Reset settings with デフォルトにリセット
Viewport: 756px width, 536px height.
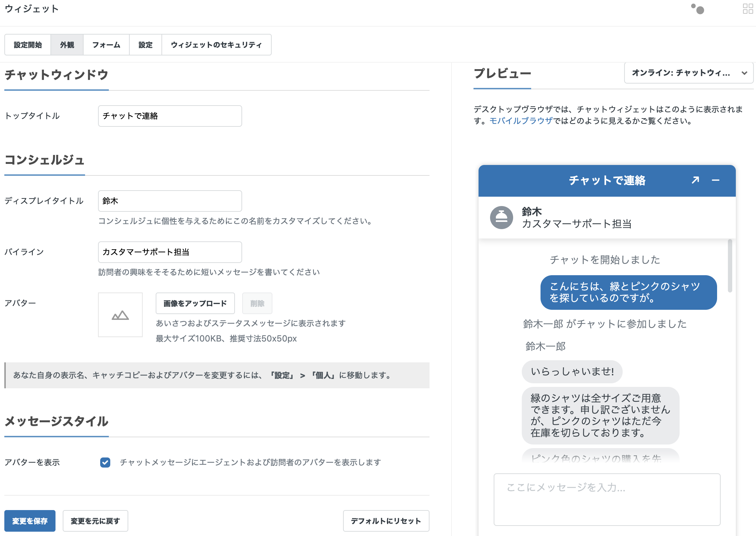(386, 521)
